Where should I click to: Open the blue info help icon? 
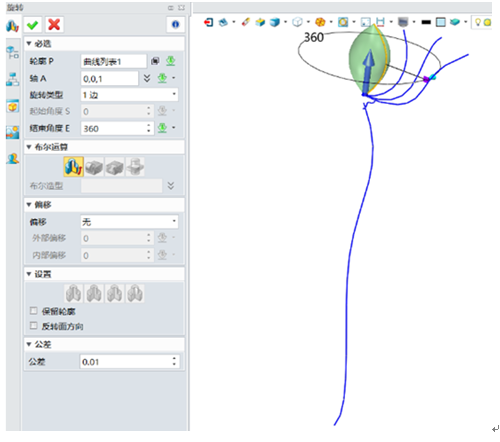tap(175, 24)
